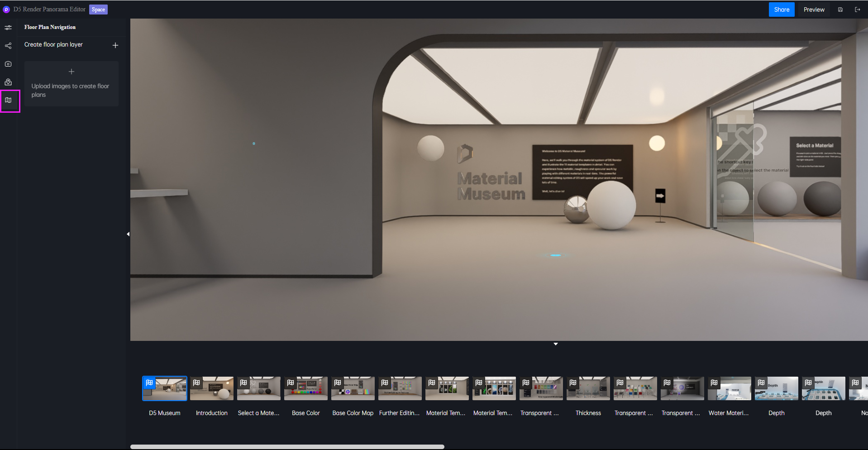The width and height of the screenshot is (868, 450).
Task: Click Upload images to create floor plans box
Action: 72,84
